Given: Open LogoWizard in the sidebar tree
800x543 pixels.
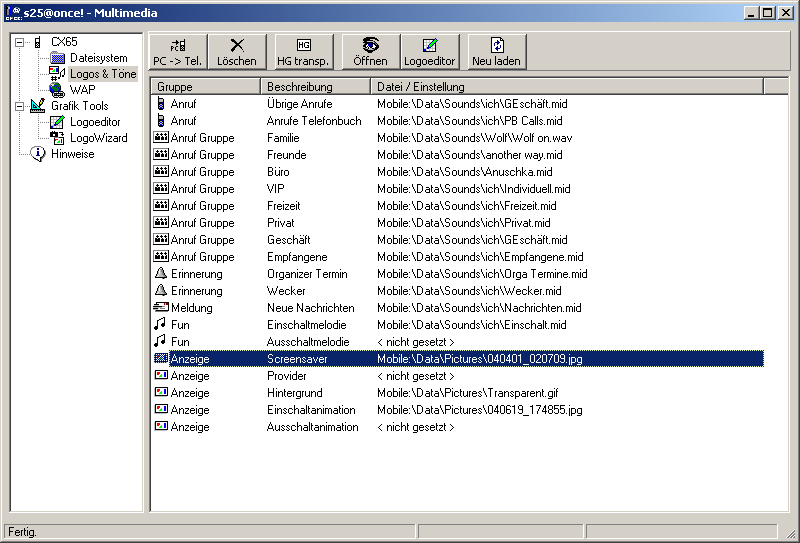Looking at the screenshot, I should (x=98, y=138).
